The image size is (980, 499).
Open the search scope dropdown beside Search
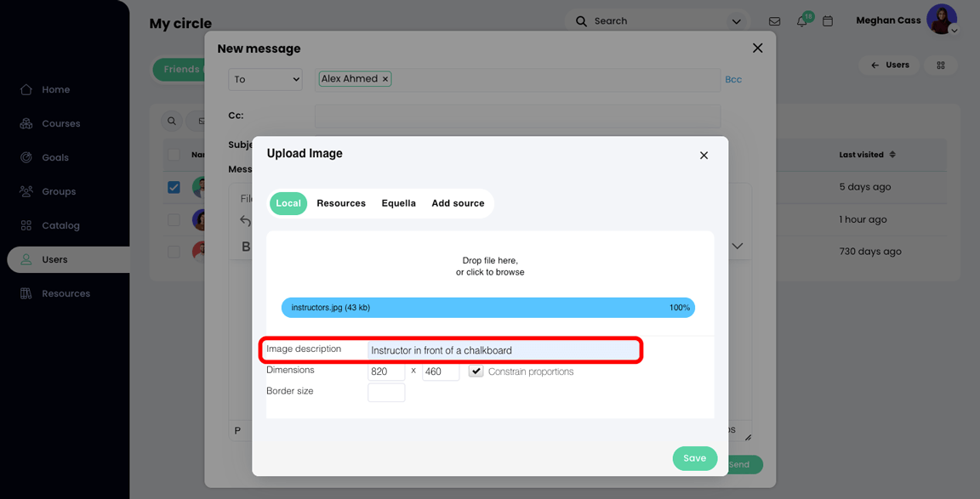click(x=737, y=20)
